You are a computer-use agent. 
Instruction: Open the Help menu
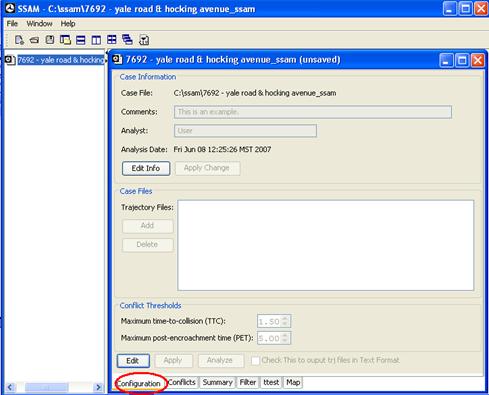click(x=68, y=24)
